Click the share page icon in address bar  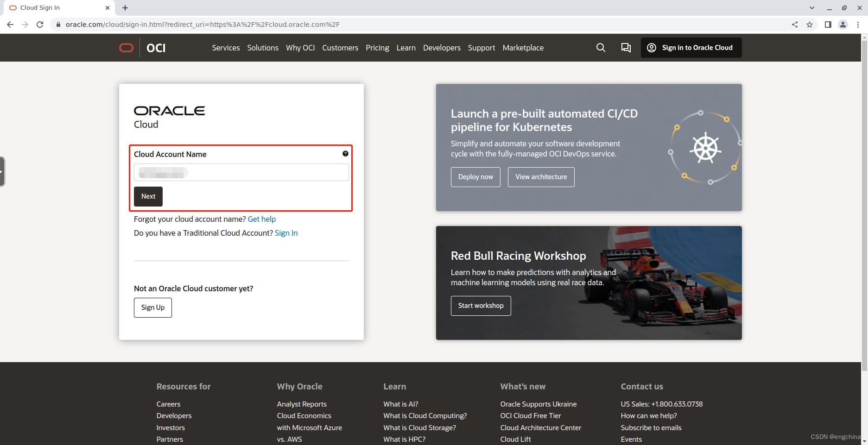click(795, 25)
